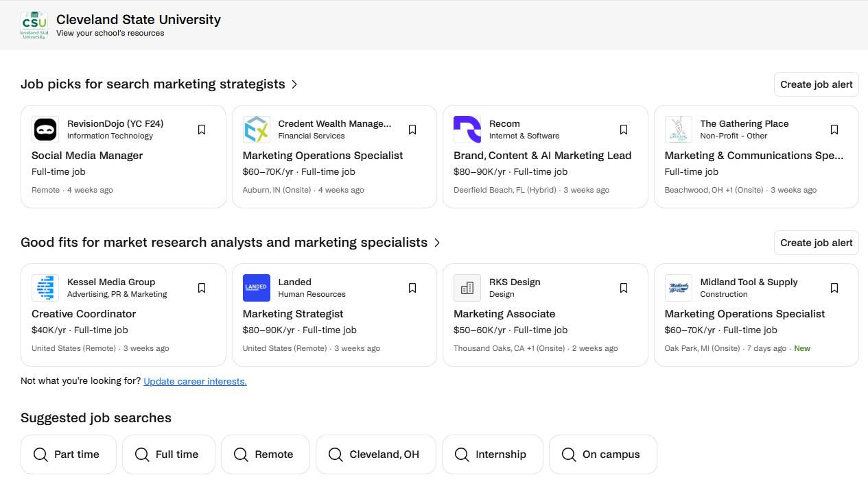
Task: Click the Cleveland State University logo
Action: tap(34, 25)
